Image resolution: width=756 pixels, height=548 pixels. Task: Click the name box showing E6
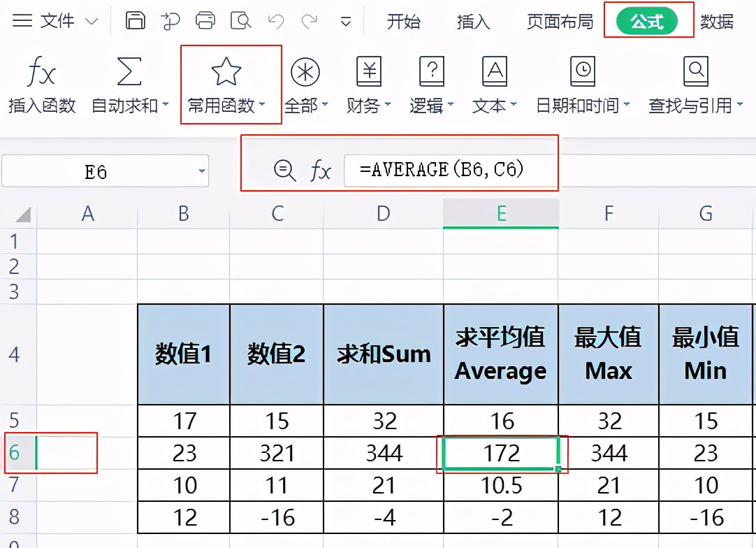click(x=105, y=171)
